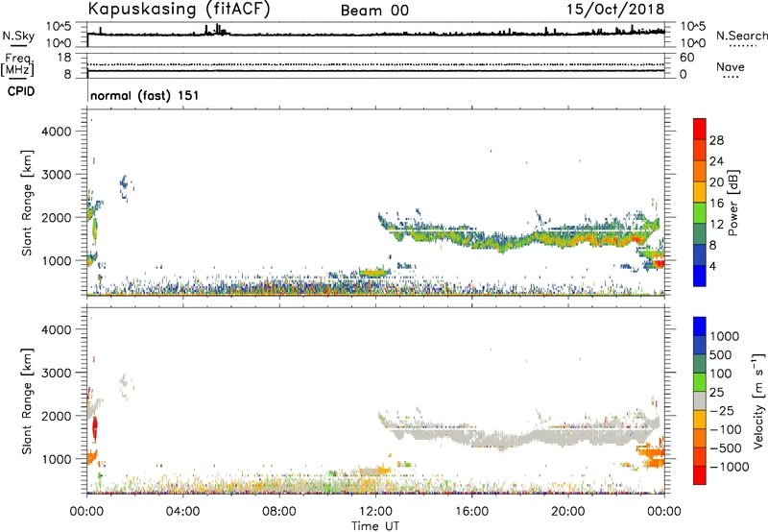768x532 pixels.
Task: Click the 'Time UT' axis title
Action: (375, 526)
